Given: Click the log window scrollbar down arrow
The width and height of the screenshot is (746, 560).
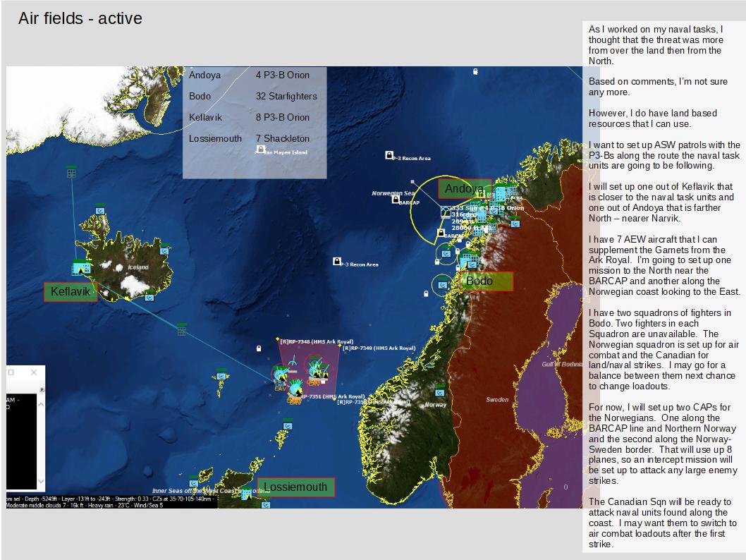Looking at the screenshot, I should click(x=41, y=481).
